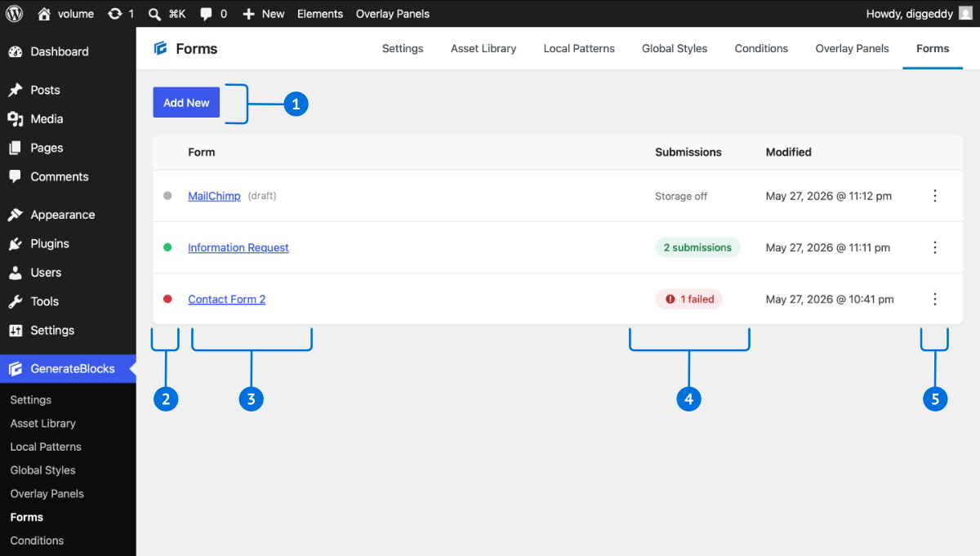This screenshot has height=556, width=980.
Task: Click the Comments sidebar icon
Action: [x=16, y=176]
